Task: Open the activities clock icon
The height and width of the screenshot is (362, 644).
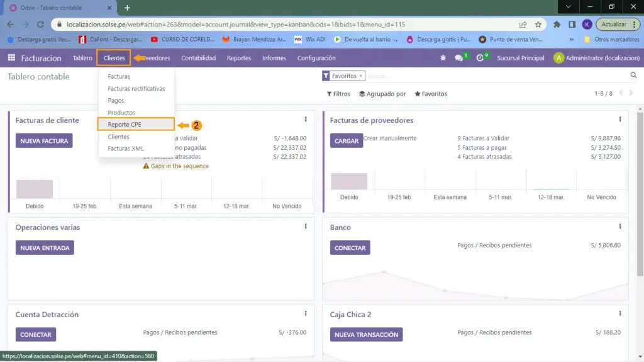Action: 480,58
